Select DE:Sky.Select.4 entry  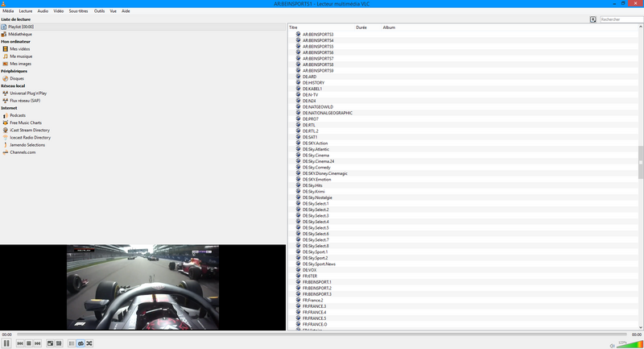[x=316, y=222]
